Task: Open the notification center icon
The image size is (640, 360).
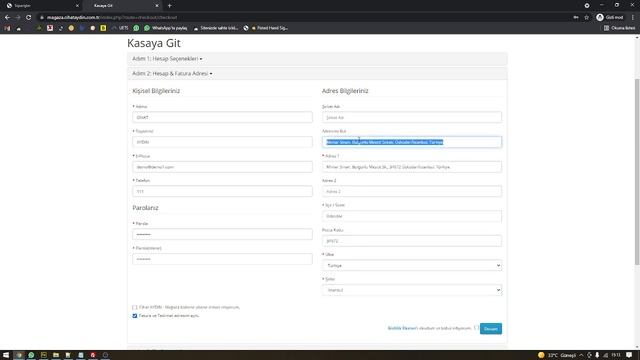Action: pyautogui.click(x=629, y=355)
